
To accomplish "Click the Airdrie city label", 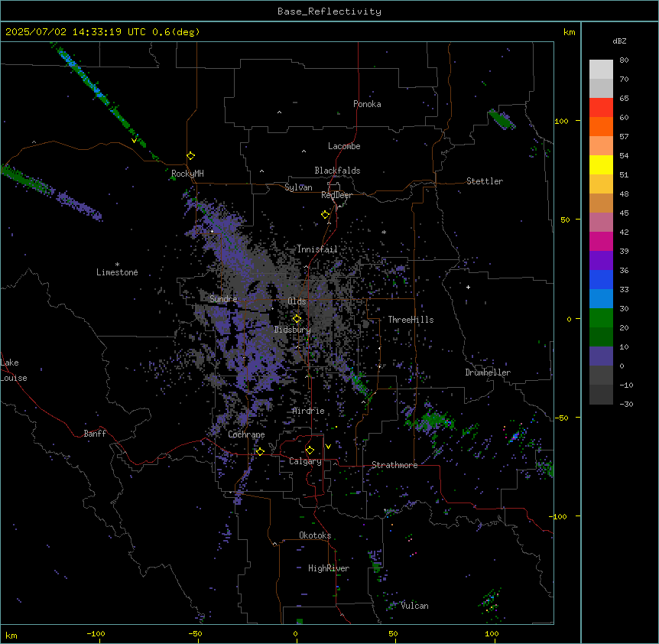I will pos(309,411).
